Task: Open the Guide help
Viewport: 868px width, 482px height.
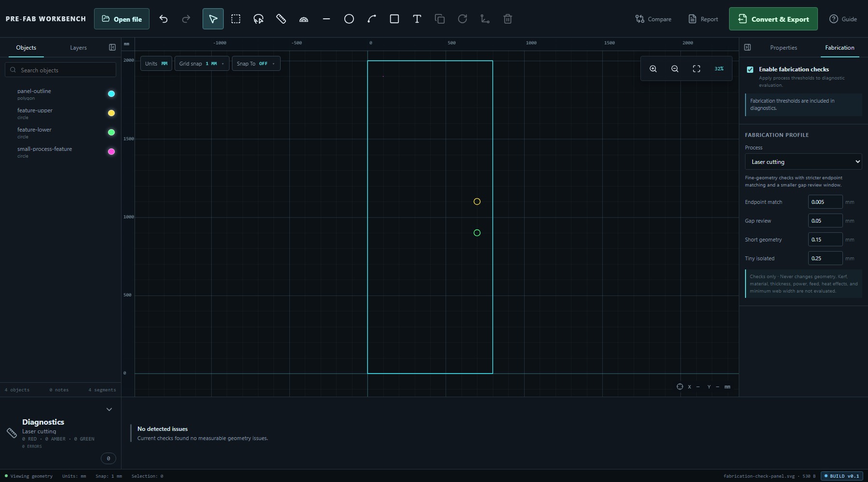Action: pyautogui.click(x=843, y=19)
